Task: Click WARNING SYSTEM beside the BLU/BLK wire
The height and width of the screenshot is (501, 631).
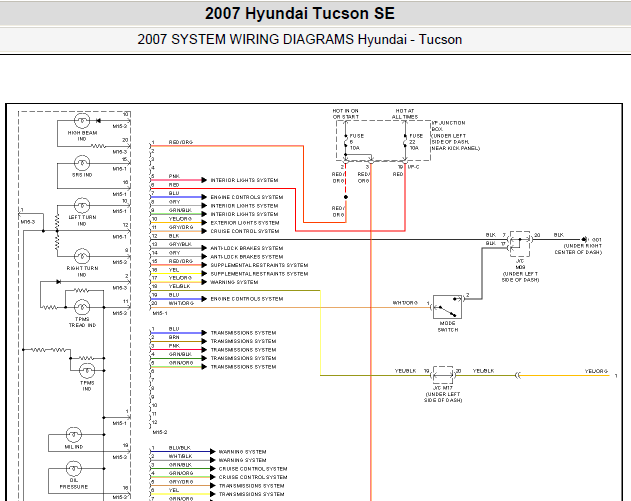Action: [242, 452]
